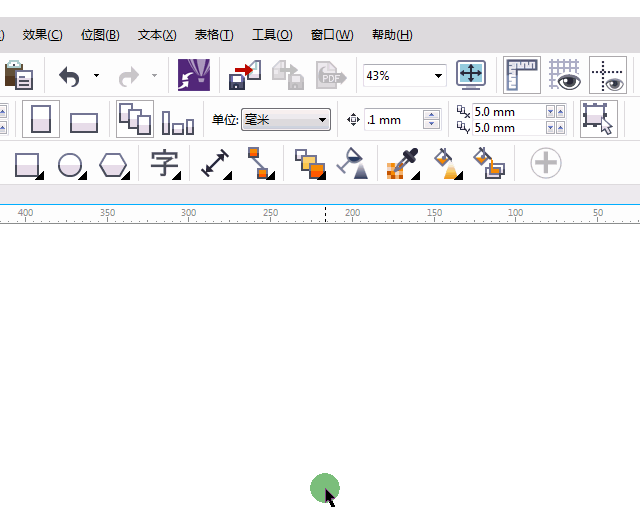640x514 pixels.
Task: Open the 单位 毫米 units dropdown
Action: pos(286,120)
